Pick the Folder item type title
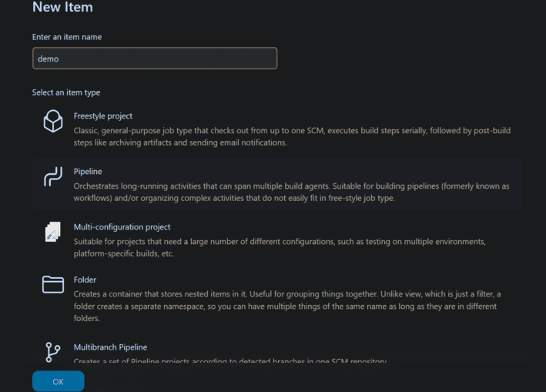The width and height of the screenshot is (546, 392). tap(85, 280)
